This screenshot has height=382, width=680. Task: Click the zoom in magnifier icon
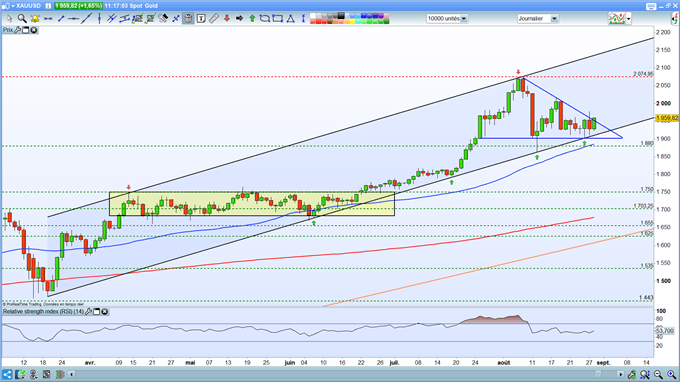tap(671, 374)
